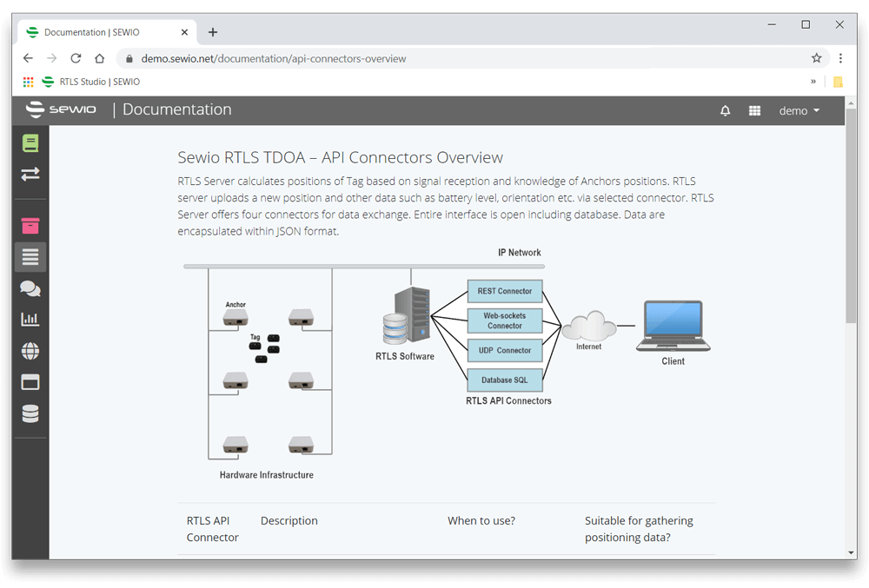The image size is (869, 588).
Task: Select the globe icon in the sidebar
Action: pos(30,350)
